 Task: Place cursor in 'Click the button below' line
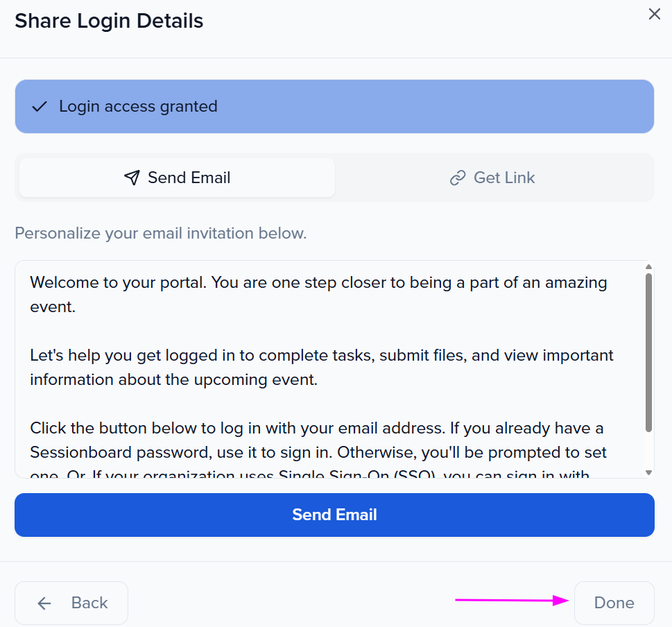point(318,429)
